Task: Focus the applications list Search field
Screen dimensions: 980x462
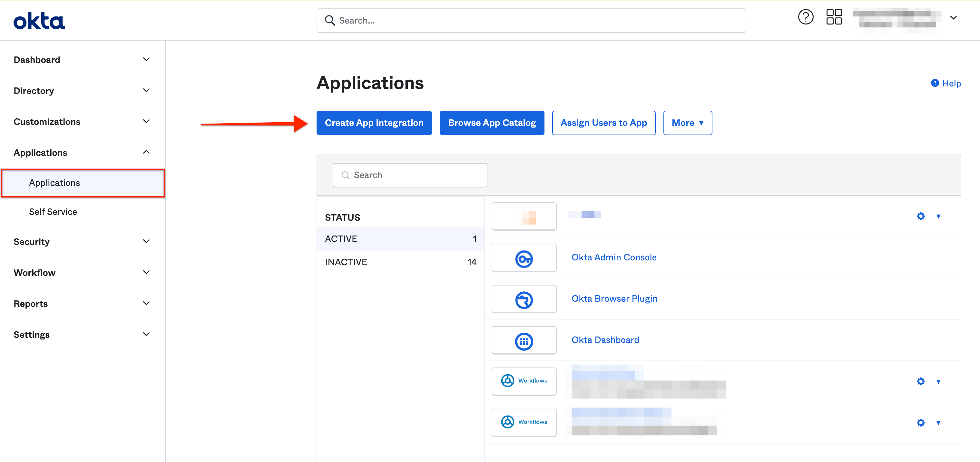Action: pos(410,175)
